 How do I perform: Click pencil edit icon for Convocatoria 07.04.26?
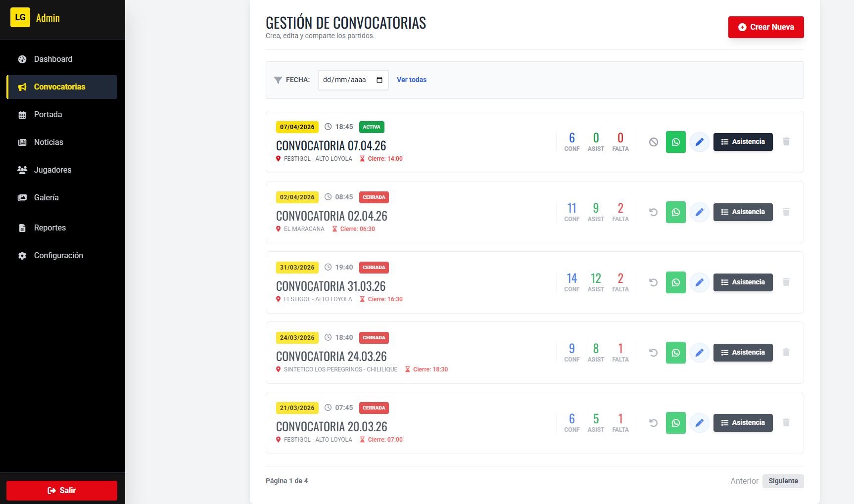[x=699, y=142]
